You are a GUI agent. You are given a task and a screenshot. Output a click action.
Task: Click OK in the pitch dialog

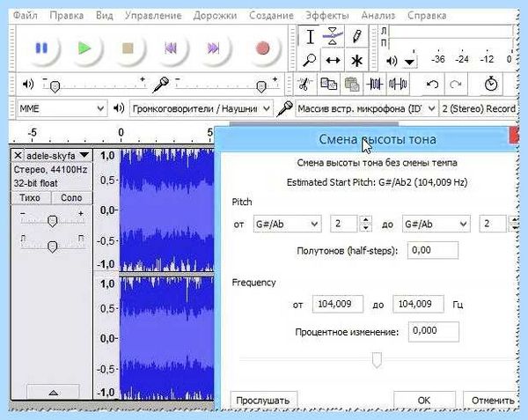[424, 401]
